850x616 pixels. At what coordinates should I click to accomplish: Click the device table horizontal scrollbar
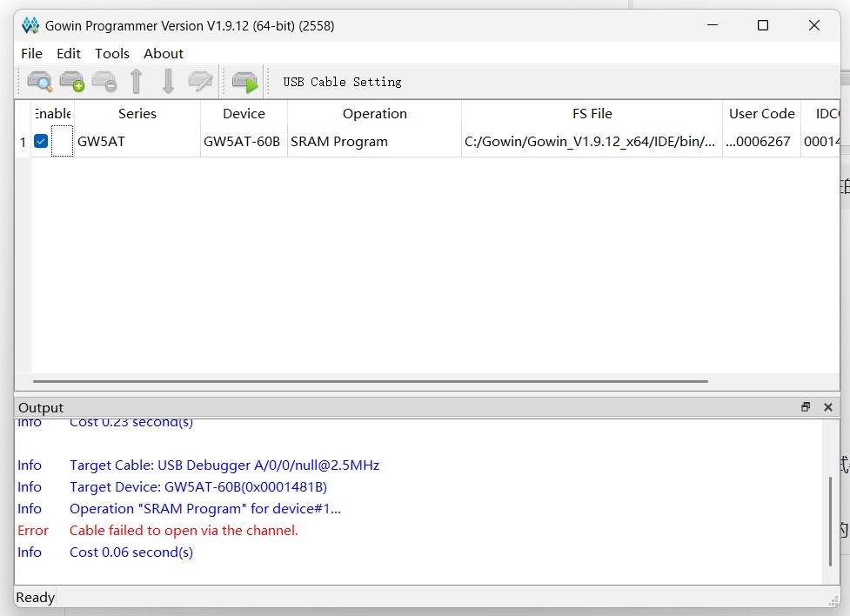371,381
